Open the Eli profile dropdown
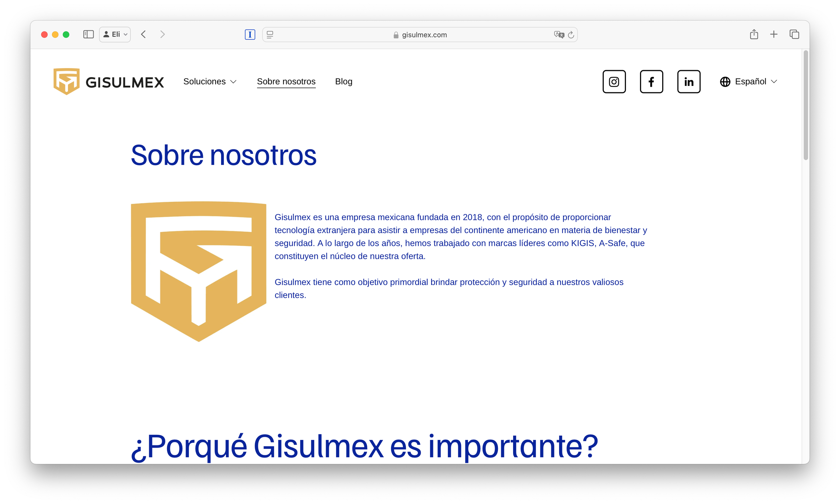Screen dimensions: 840x504 (x=115, y=34)
